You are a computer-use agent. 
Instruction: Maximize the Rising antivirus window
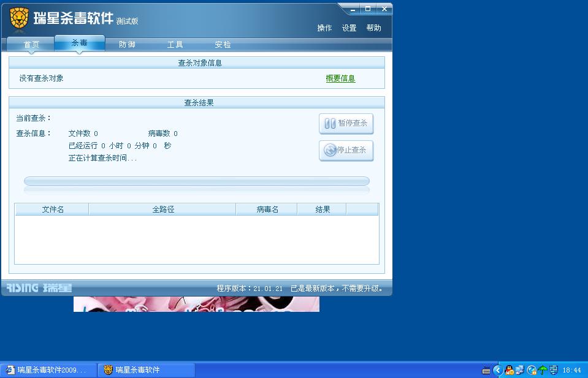(x=368, y=9)
